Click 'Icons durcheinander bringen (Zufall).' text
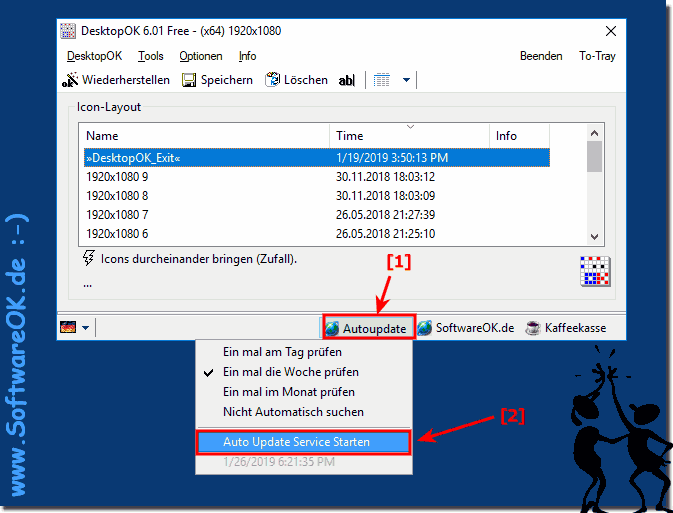The width and height of the screenshot is (673, 513). click(x=199, y=259)
